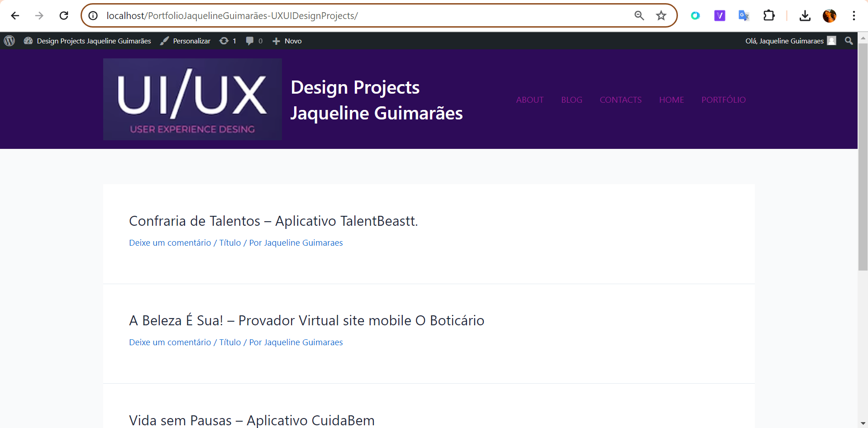Open the Chrome three-dot menu
This screenshot has width=868, height=428.
[854, 16]
